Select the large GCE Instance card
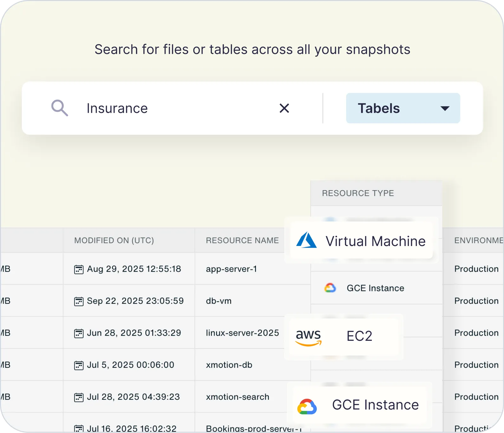Image resolution: width=504 pixels, height=433 pixels. (x=360, y=405)
